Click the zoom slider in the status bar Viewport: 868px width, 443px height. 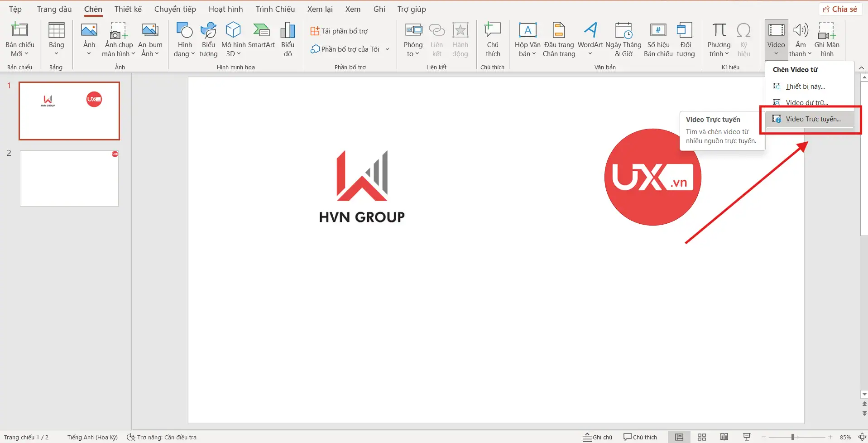coord(793,437)
